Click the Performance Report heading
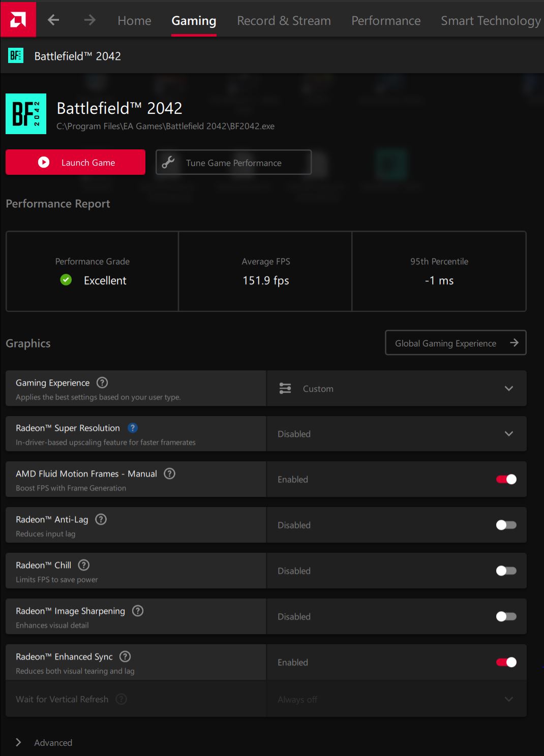The image size is (544, 756). [x=58, y=204]
